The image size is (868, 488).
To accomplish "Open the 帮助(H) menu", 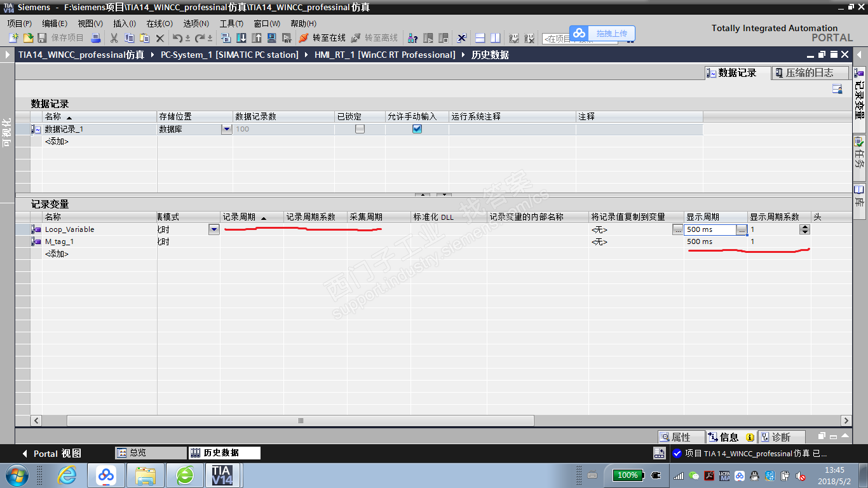I will pos(303,24).
